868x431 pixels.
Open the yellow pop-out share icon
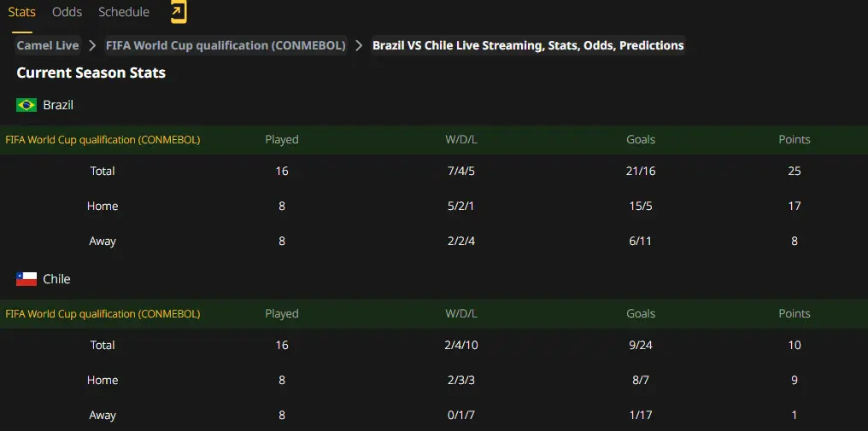click(x=179, y=12)
